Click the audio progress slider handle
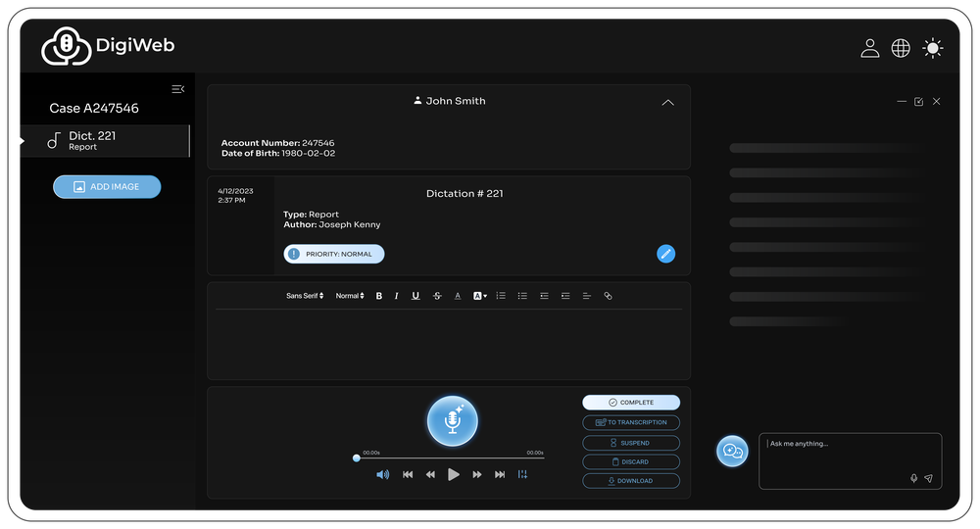The image size is (980, 529). (357, 457)
